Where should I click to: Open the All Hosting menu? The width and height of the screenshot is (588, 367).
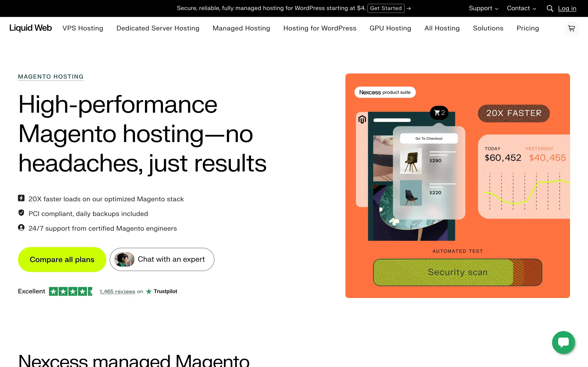[442, 28]
